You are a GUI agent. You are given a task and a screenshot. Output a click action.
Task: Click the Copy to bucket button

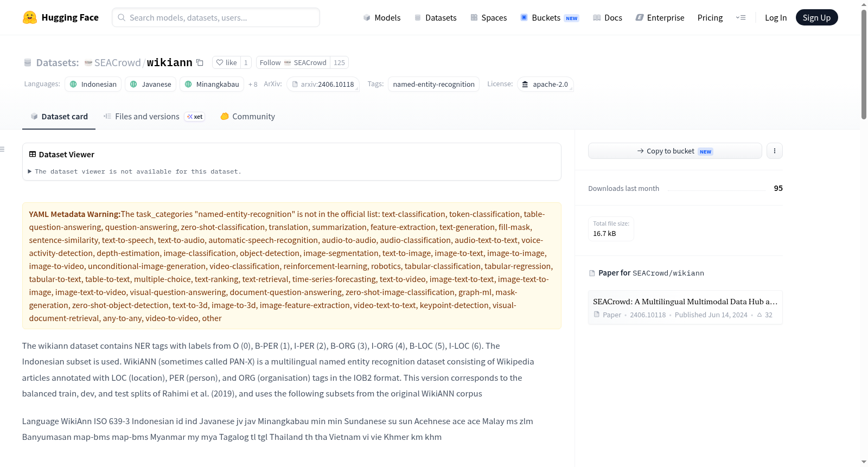[x=675, y=151]
